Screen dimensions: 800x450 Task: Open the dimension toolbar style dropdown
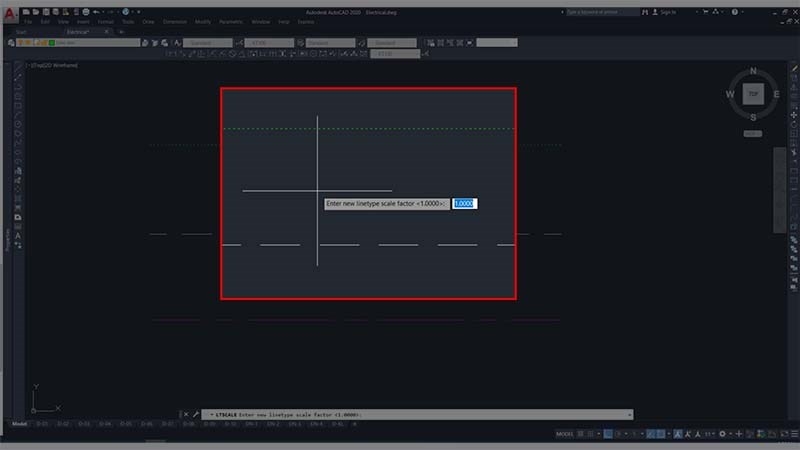click(x=395, y=54)
